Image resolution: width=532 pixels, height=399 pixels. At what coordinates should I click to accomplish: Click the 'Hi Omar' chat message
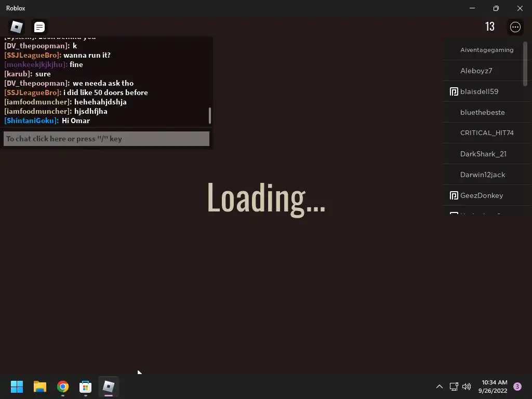point(76,121)
